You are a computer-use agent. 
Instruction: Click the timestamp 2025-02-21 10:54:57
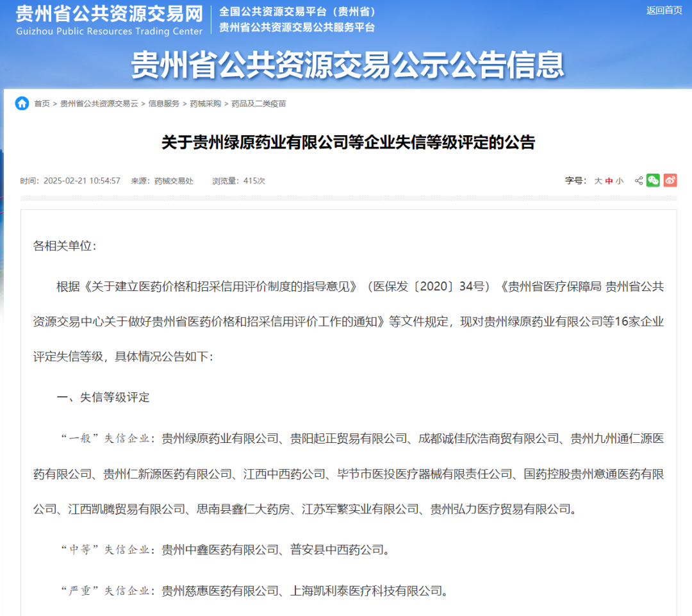pyautogui.click(x=81, y=181)
